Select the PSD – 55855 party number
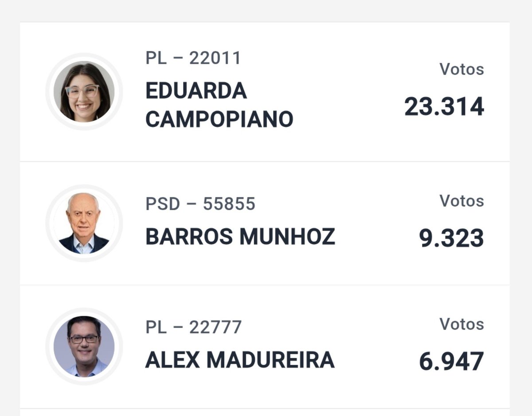The image size is (532, 416). click(x=200, y=204)
